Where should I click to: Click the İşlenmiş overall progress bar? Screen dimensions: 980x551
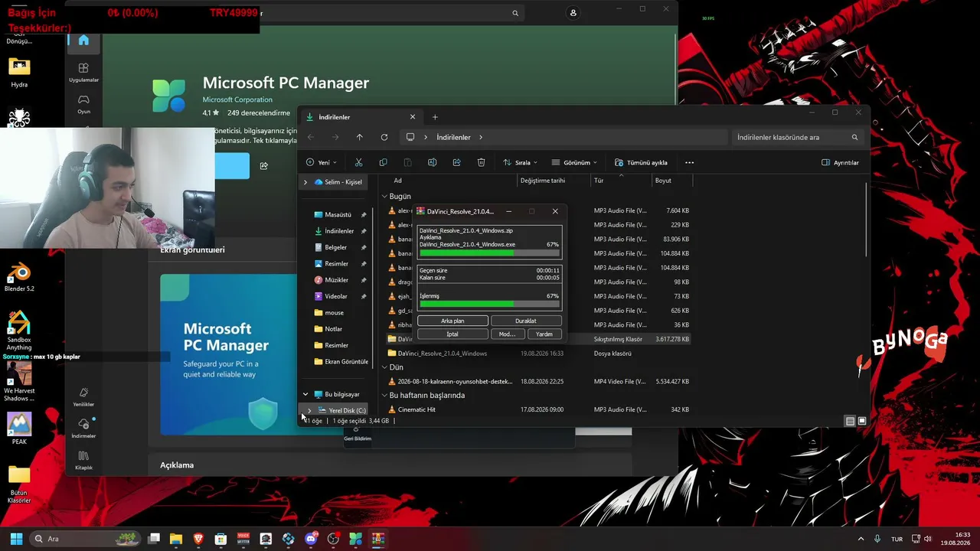tap(489, 304)
